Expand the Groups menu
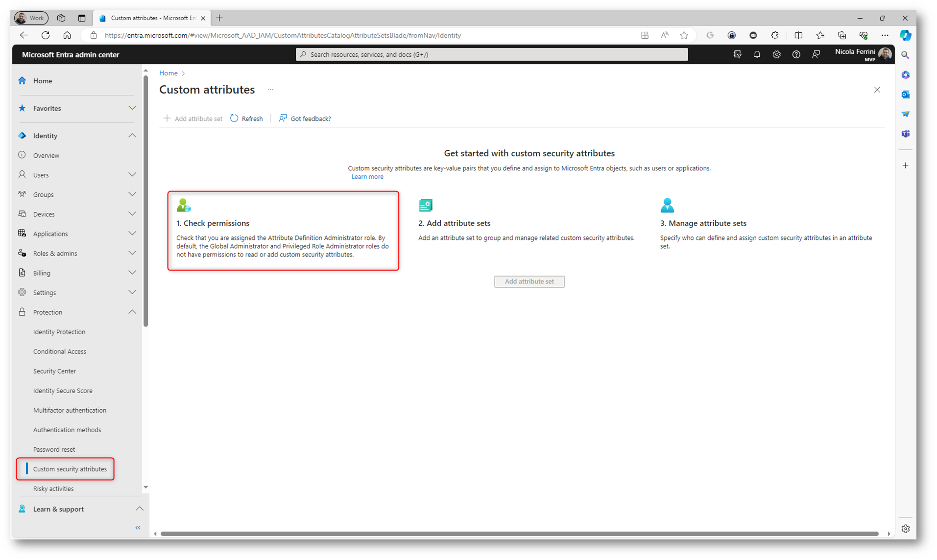 pyautogui.click(x=132, y=194)
